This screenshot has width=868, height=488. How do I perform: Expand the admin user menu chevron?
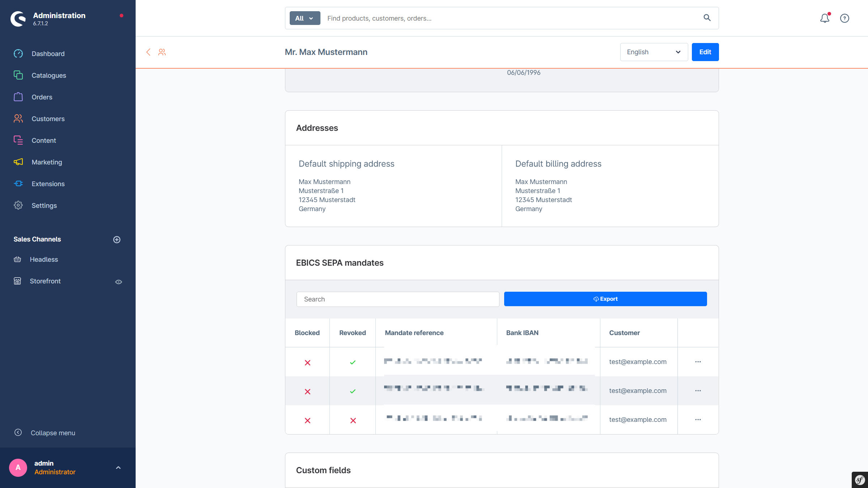[118, 467]
